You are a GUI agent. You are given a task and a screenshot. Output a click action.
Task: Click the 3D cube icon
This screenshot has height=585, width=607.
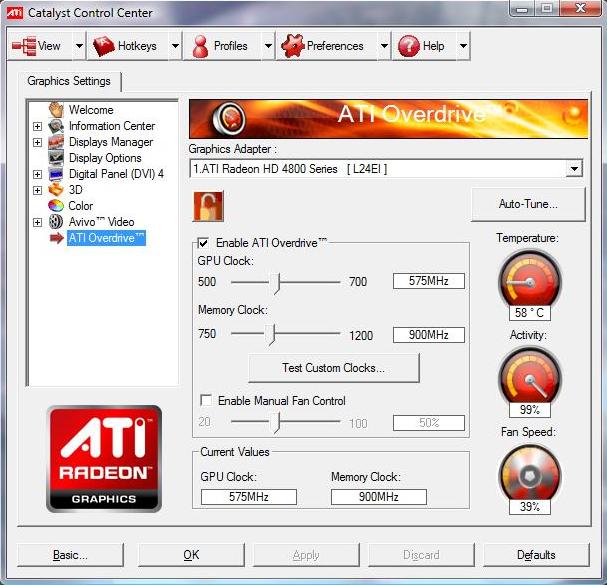click(56, 190)
